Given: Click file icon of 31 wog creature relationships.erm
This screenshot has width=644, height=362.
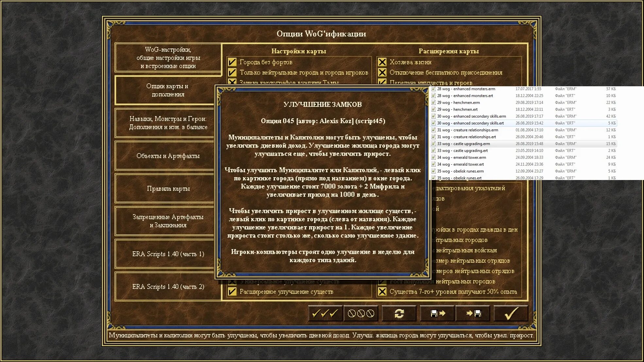Looking at the screenshot, I should click(x=433, y=130).
